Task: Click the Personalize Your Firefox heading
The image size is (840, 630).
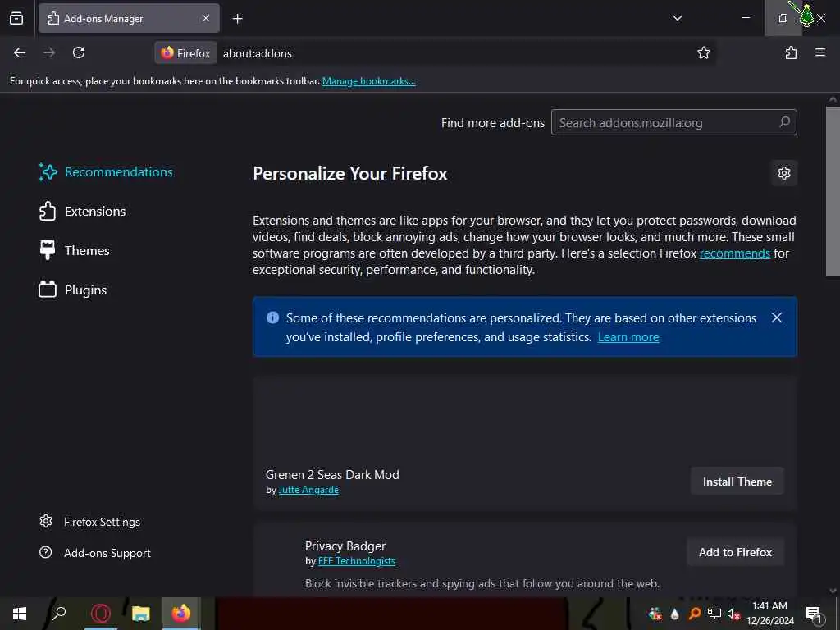Action: pos(349,174)
